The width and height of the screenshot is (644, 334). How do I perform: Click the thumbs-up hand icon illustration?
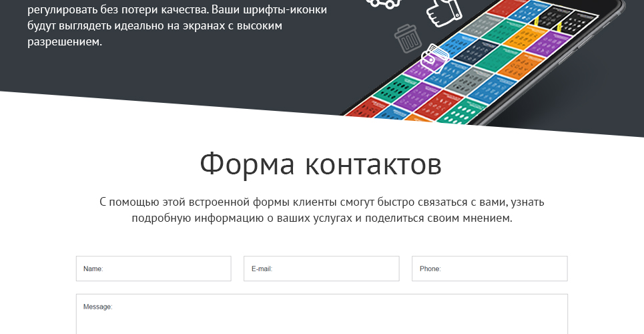coord(444,12)
